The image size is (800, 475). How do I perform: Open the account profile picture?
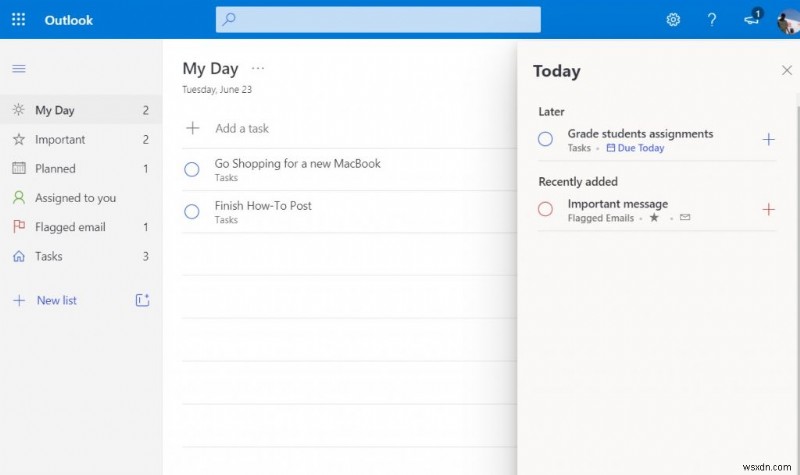(788, 20)
